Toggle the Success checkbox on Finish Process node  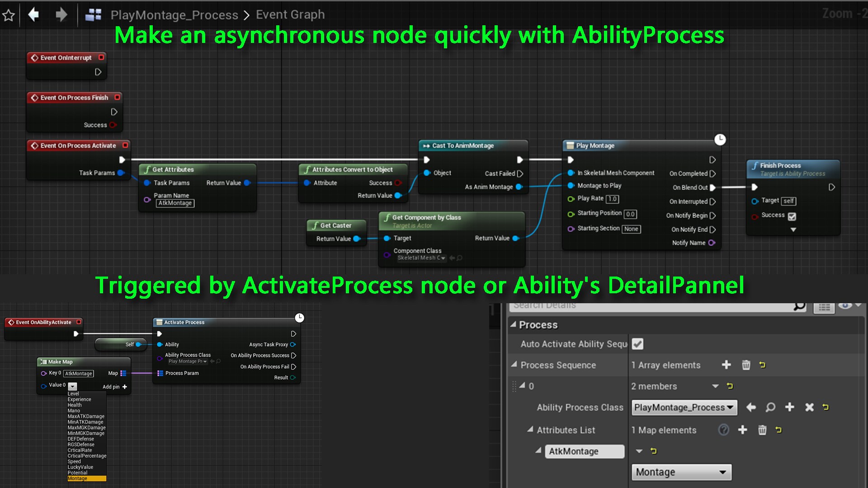pyautogui.click(x=791, y=216)
